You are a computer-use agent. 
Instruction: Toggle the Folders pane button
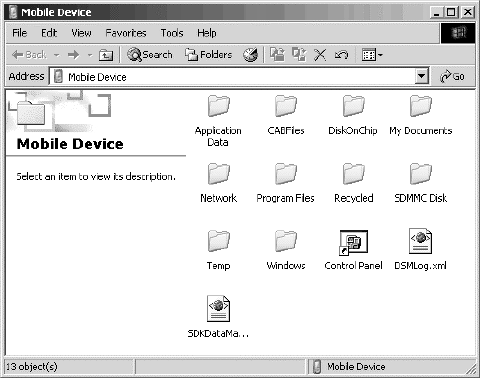(x=209, y=55)
